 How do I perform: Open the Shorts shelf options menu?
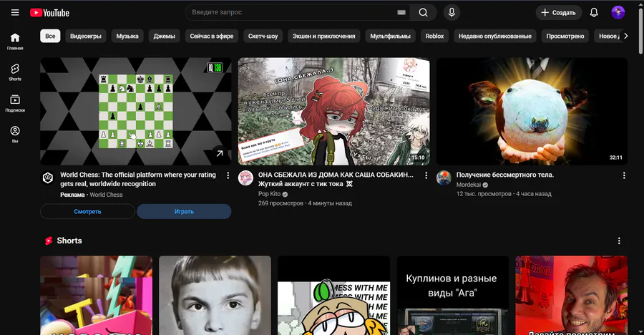[619, 241]
